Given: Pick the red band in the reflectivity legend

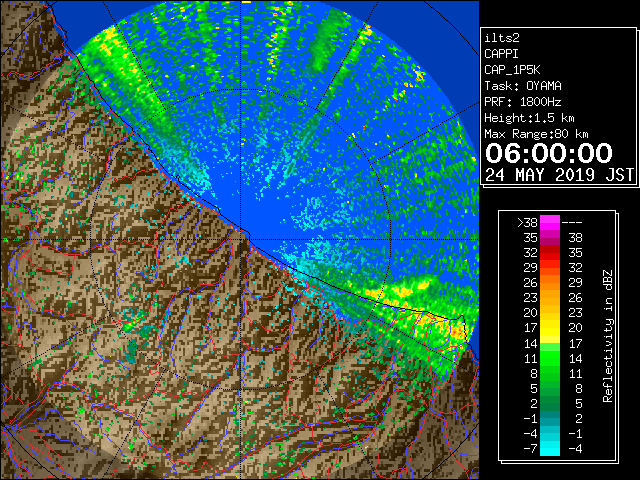Looking at the screenshot, I should tap(550, 253).
